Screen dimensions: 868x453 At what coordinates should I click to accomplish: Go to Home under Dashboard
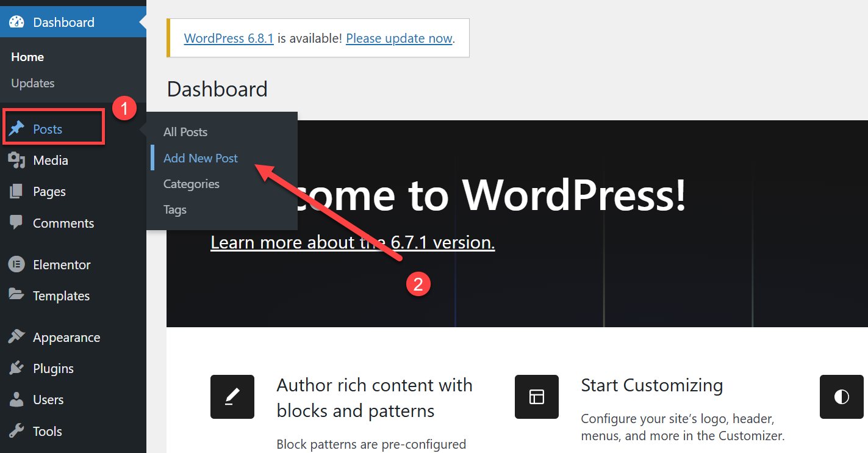click(27, 57)
